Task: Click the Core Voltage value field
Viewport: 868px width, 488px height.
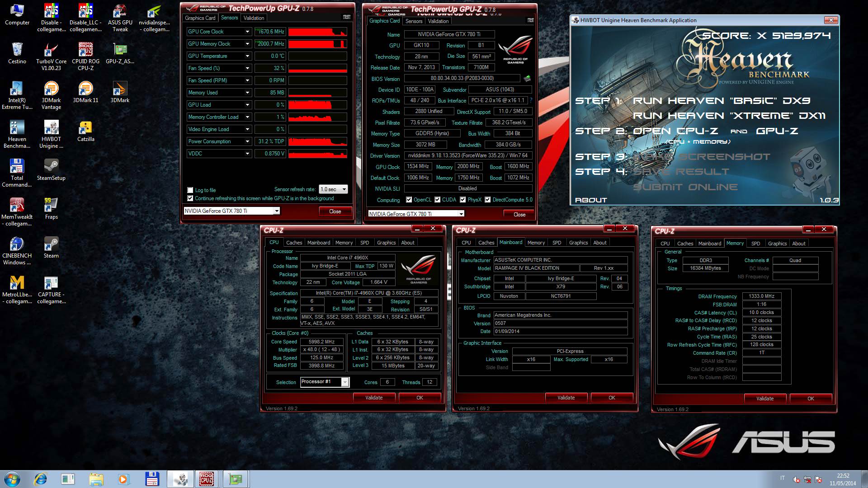Action: (379, 282)
